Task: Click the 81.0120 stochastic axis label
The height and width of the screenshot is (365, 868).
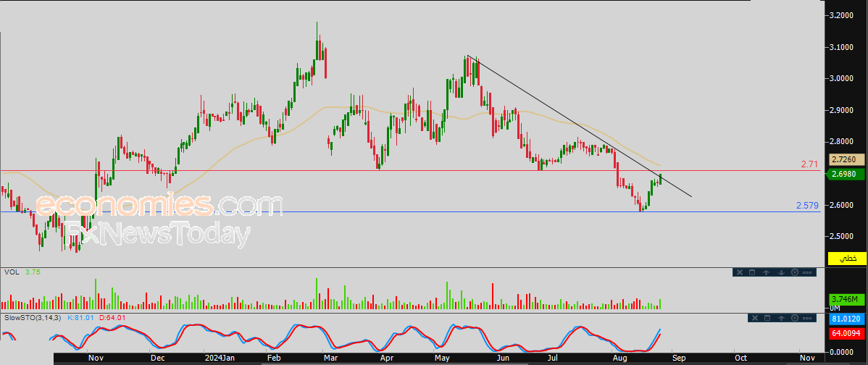Action: pyautogui.click(x=847, y=319)
